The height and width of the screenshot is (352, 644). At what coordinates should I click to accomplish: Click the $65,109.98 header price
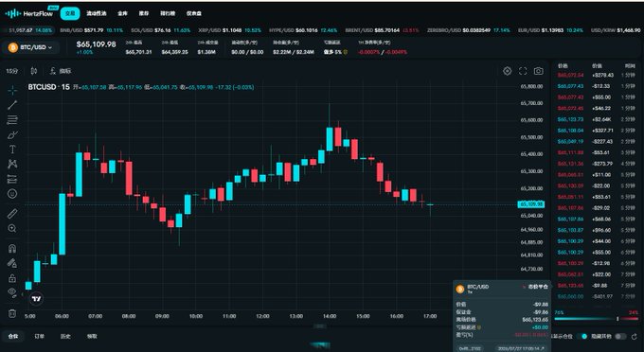96,44
